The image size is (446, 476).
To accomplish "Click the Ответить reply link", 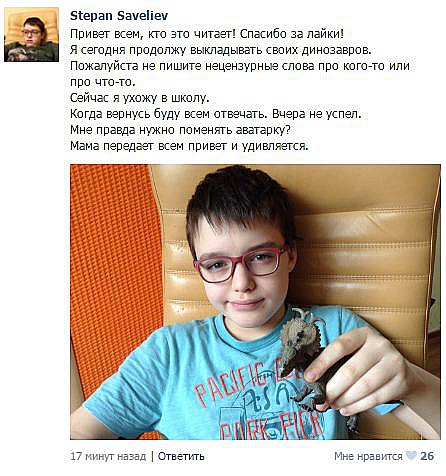I will 181,456.
